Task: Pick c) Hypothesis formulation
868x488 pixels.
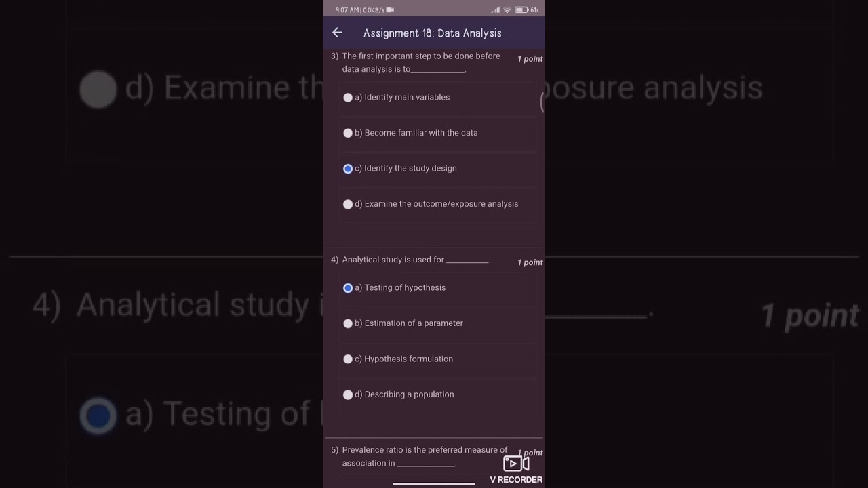Action: click(x=348, y=359)
